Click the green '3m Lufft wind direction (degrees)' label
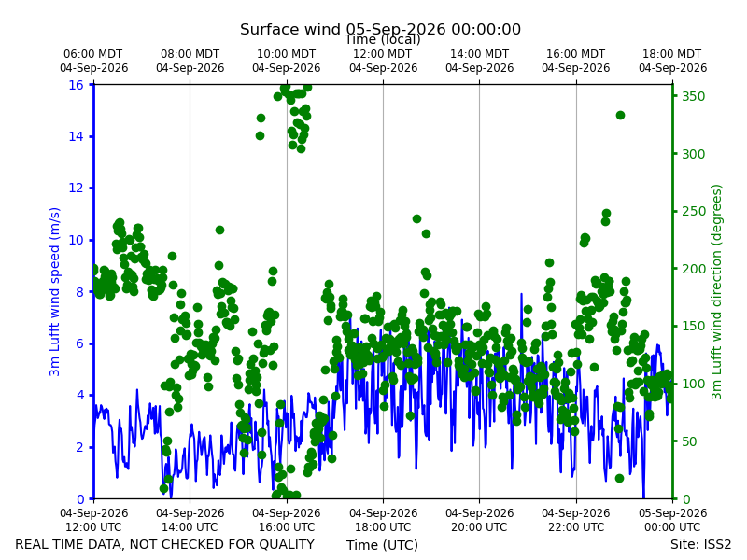 pos(716,291)
